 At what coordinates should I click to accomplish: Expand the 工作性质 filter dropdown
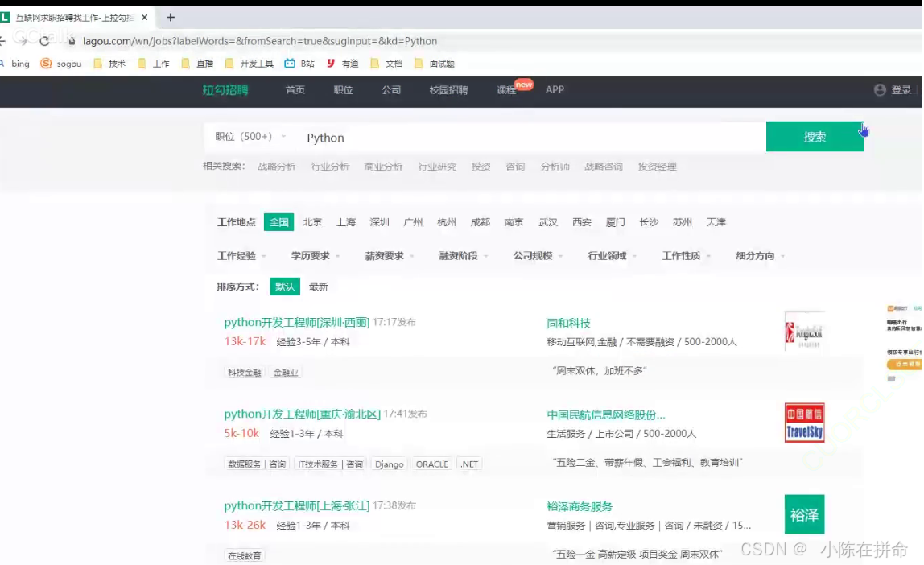(687, 256)
